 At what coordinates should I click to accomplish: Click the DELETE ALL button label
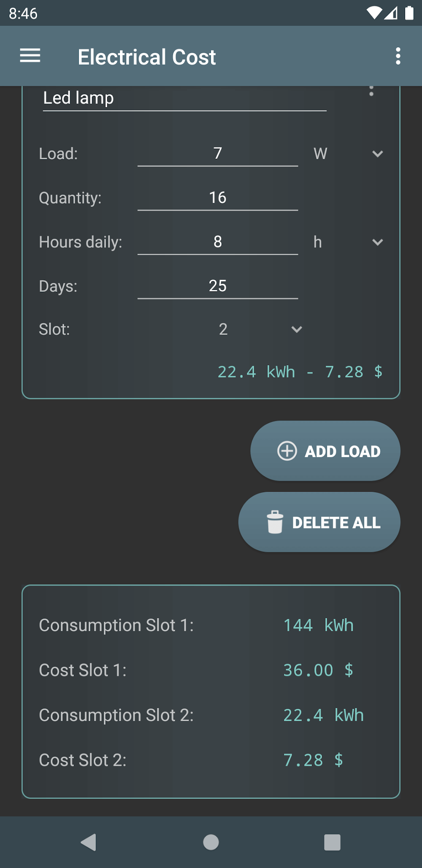pyautogui.click(x=336, y=523)
